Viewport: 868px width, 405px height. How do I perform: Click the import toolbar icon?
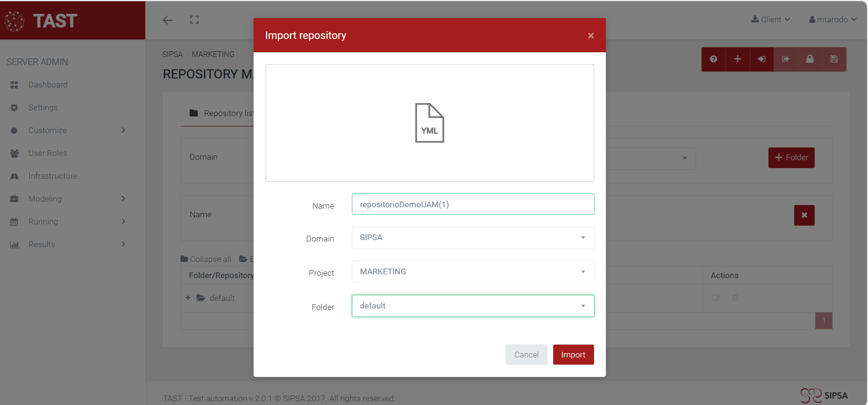(762, 59)
